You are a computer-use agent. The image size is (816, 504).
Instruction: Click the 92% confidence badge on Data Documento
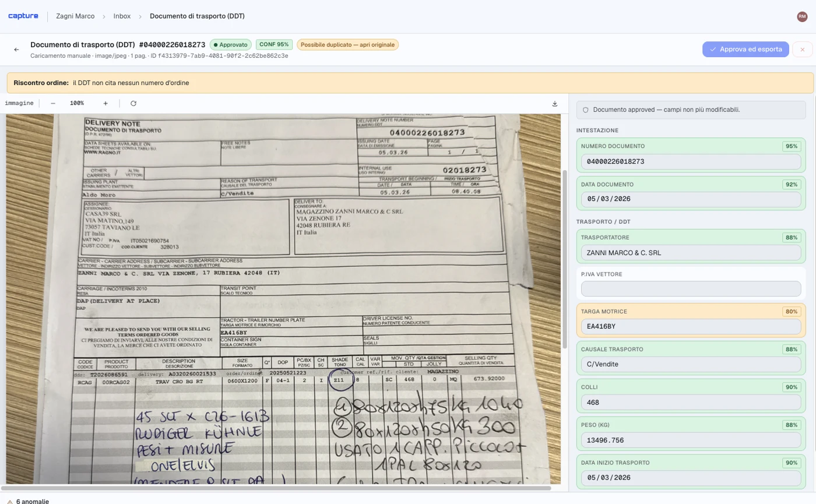[x=792, y=185]
